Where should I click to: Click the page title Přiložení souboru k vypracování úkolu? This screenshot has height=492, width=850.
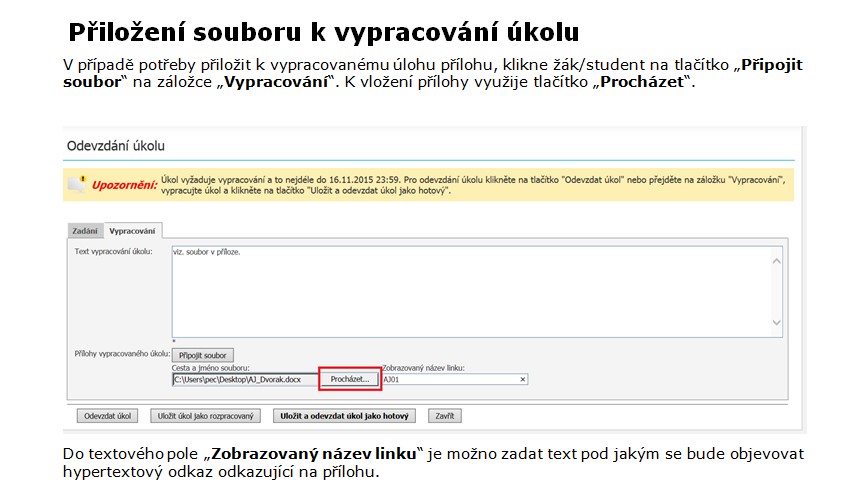pyautogui.click(x=323, y=32)
